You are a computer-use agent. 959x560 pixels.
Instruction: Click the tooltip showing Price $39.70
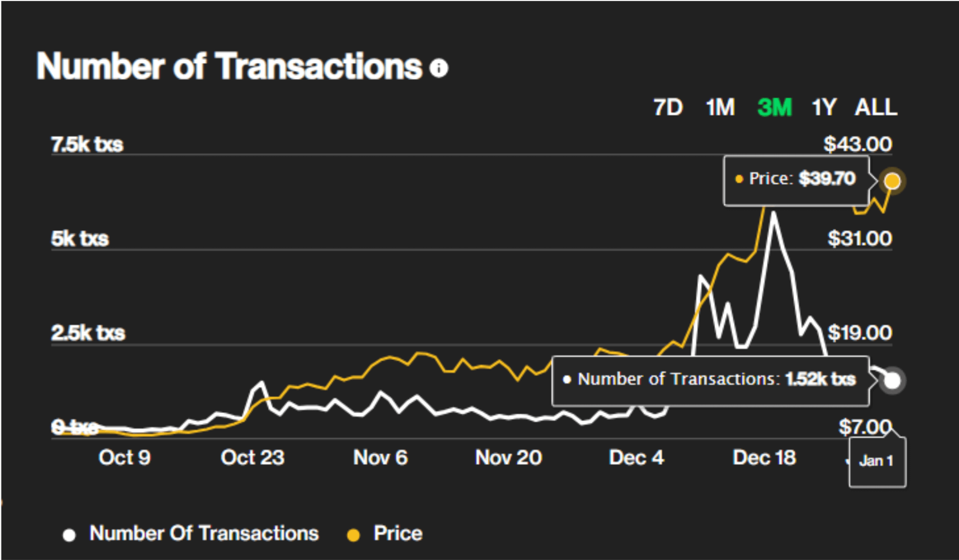[x=796, y=179]
